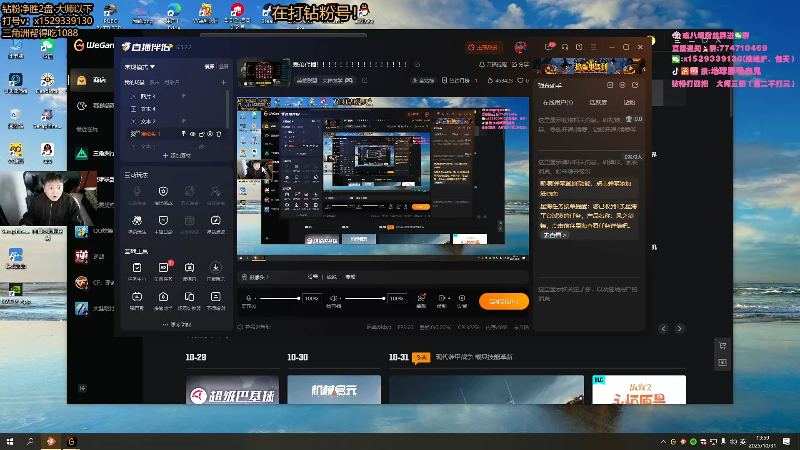Open the headset customer service icon
This screenshot has height=450, width=800.
click(x=565, y=47)
